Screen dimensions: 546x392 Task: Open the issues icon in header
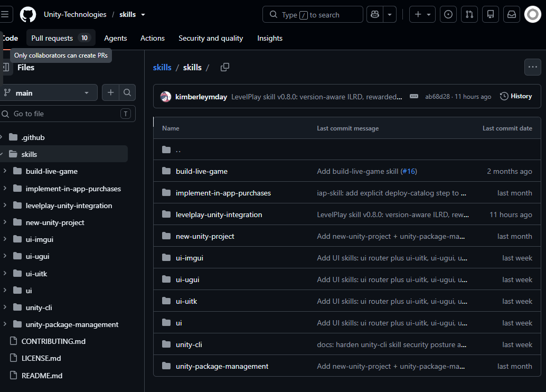(448, 15)
